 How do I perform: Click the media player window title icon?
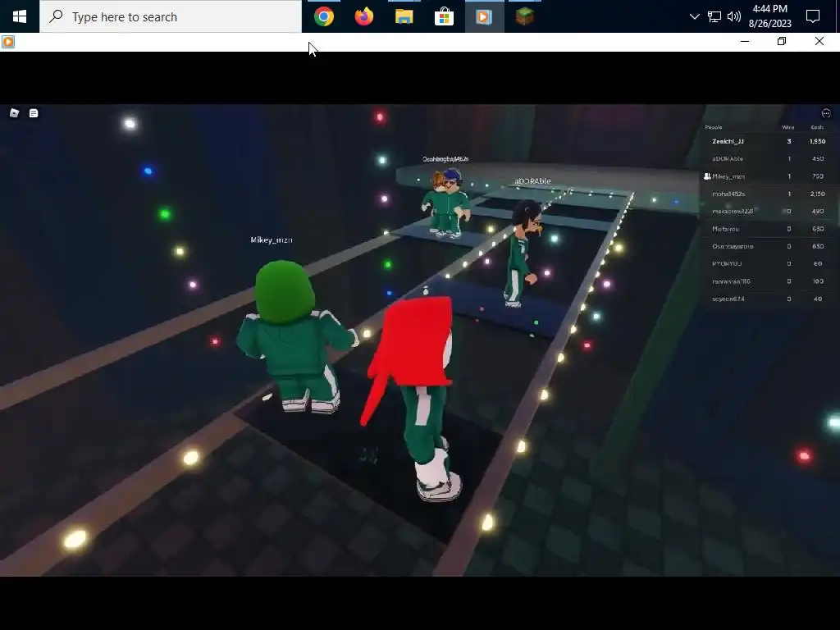point(8,42)
